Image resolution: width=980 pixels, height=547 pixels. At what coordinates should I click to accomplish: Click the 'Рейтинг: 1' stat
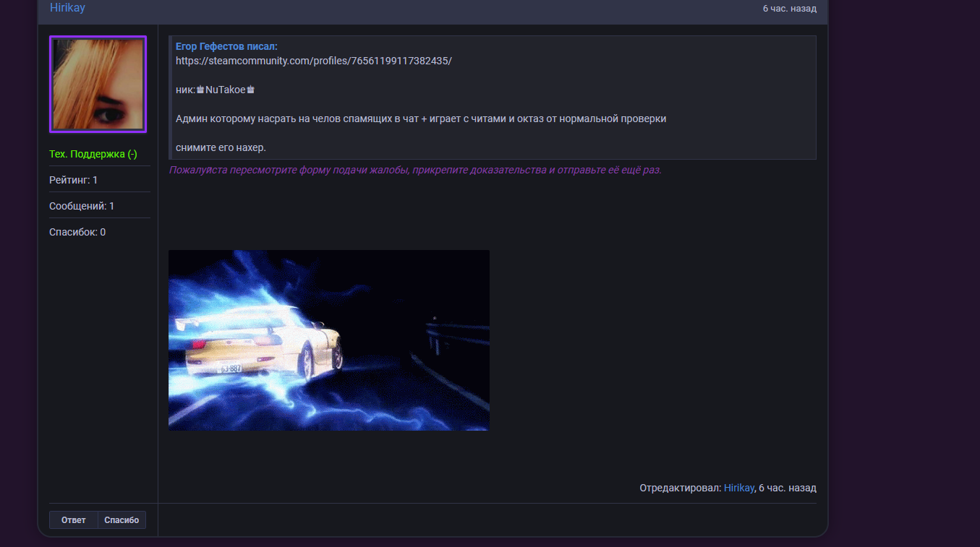click(x=73, y=180)
